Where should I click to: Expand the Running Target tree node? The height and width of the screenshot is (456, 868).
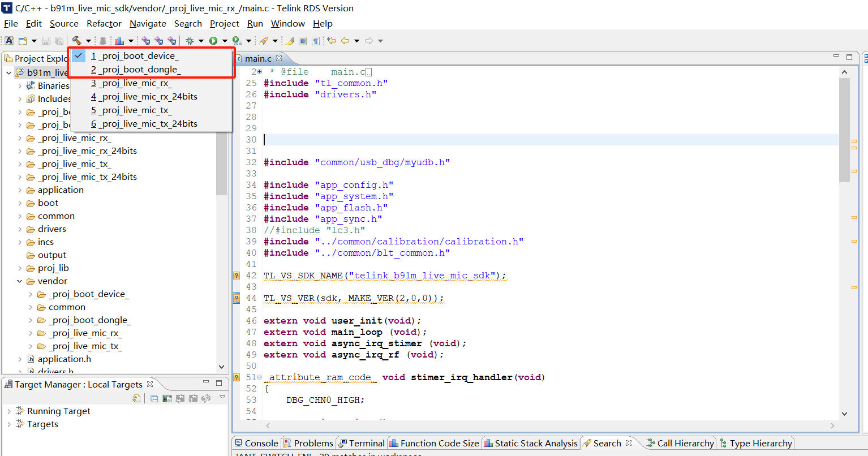(9, 411)
